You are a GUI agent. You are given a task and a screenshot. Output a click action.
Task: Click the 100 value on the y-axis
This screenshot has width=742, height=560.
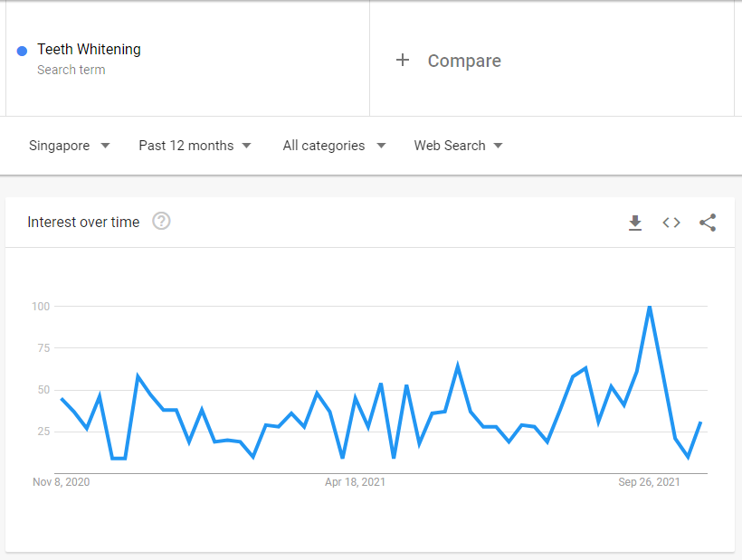(39, 307)
